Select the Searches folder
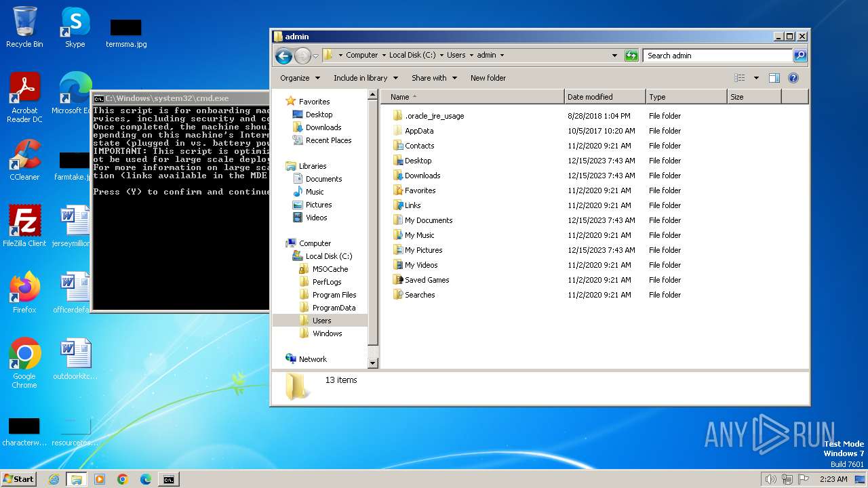This screenshot has width=868, height=488. tap(414, 295)
